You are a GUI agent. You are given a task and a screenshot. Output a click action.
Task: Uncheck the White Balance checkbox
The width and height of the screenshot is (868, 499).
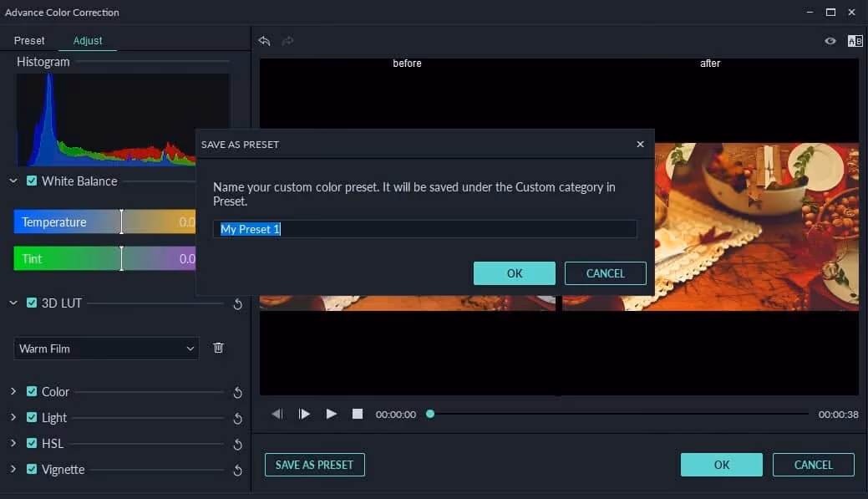click(31, 181)
